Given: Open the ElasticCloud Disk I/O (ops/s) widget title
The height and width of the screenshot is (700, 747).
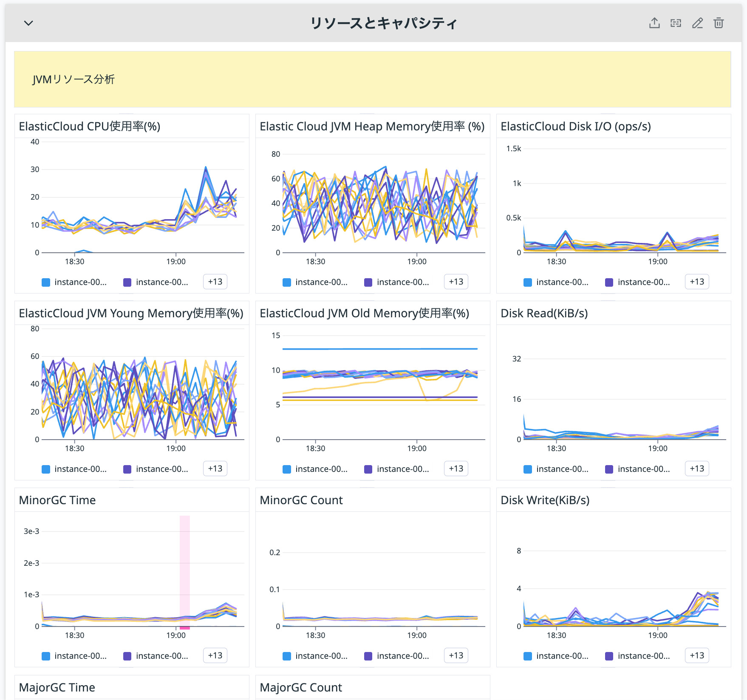Looking at the screenshot, I should 576,127.
